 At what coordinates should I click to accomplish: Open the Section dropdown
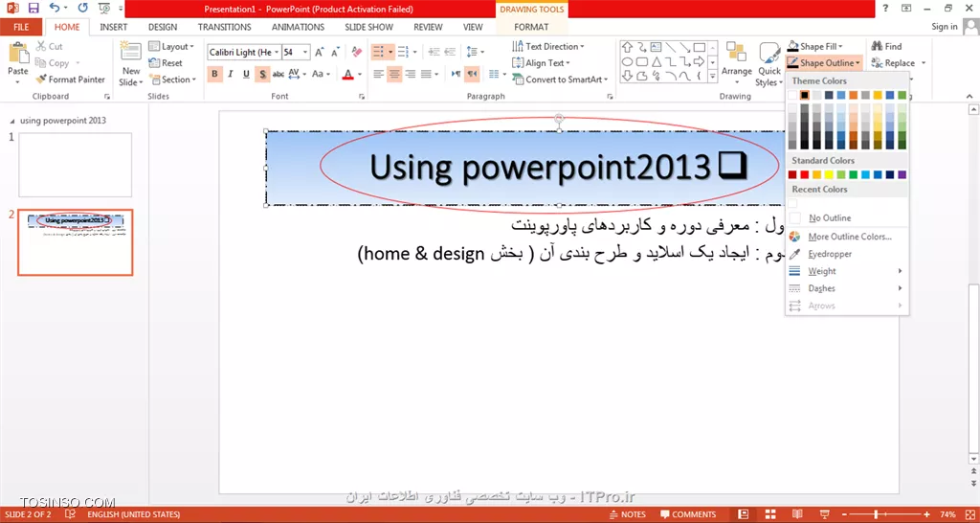pyautogui.click(x=172, y=80)
